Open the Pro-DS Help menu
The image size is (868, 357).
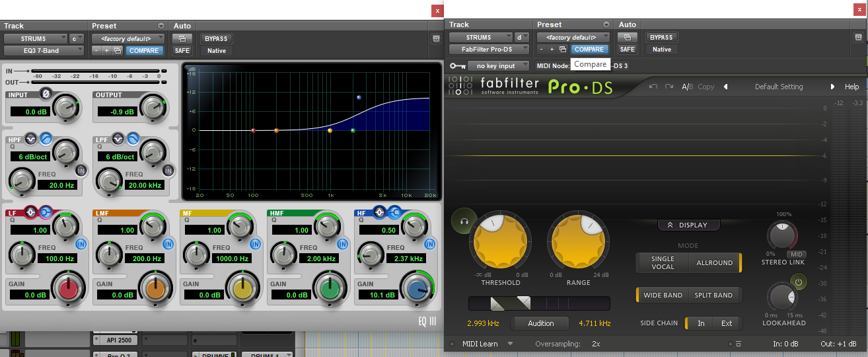pyautogui.click(x=852, y=87)
